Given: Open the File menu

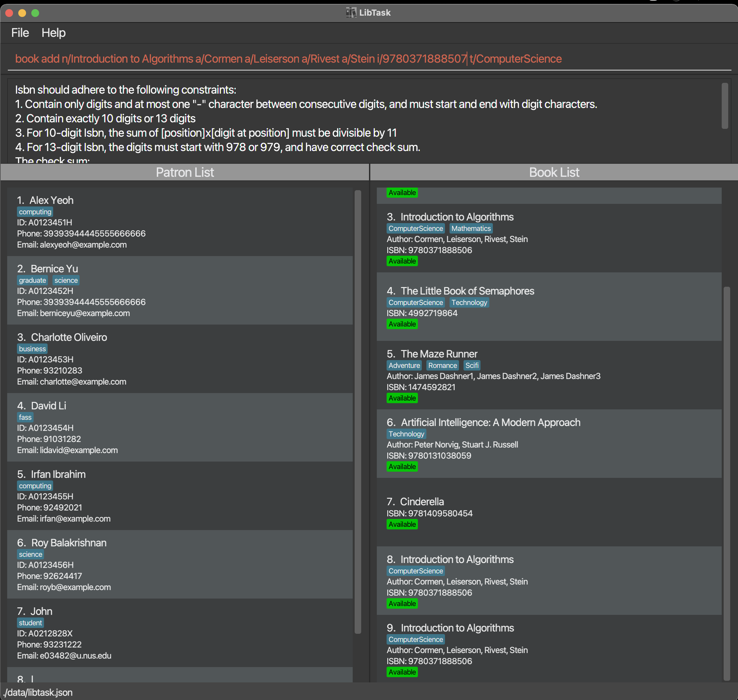Looking at the screenshot, I should (x=20, y=33).
